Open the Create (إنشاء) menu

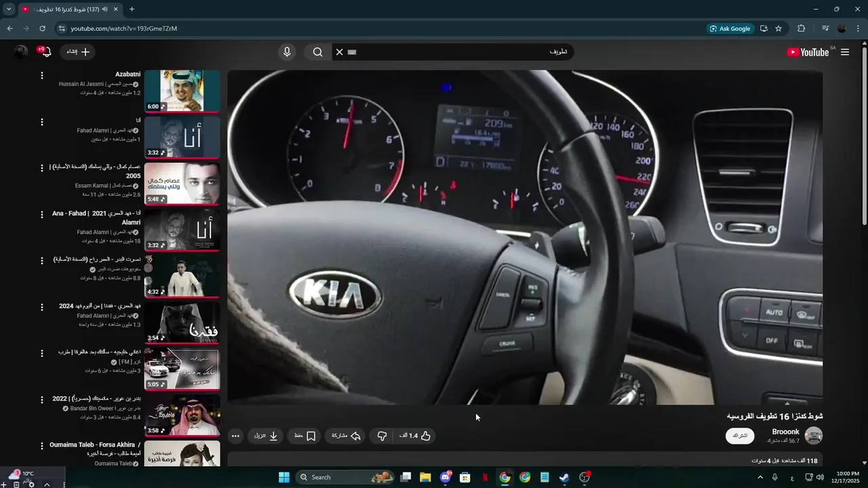click(x=78, y=52)
